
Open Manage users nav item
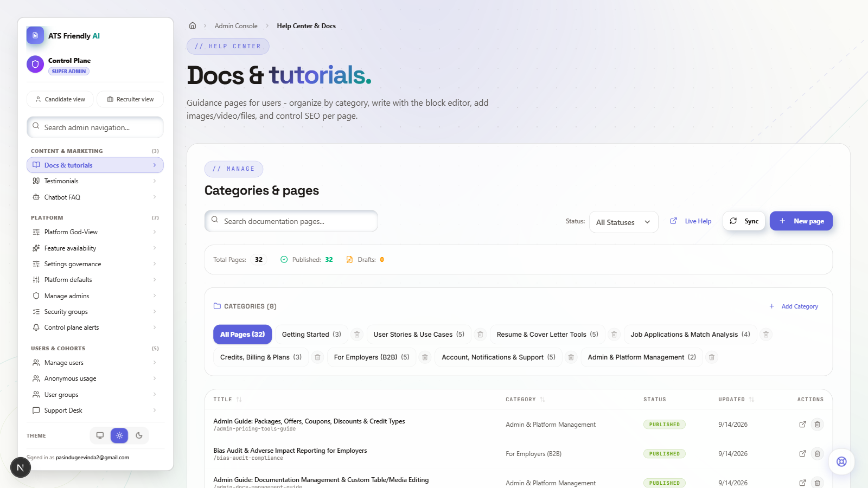pos(95,363)
